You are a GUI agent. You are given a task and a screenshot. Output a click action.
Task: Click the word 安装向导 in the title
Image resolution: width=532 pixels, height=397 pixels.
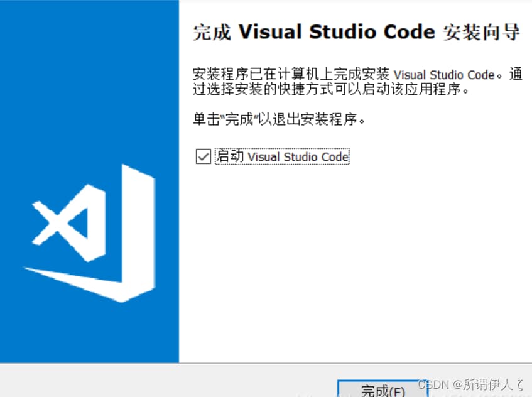click(x=481, y=33)
